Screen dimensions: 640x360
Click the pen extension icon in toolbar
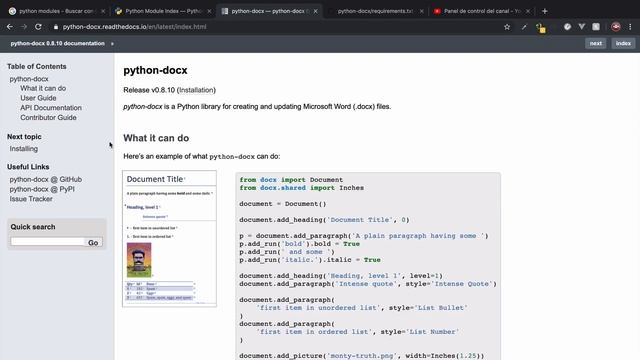pyautogui.click(x=524, y=27)
